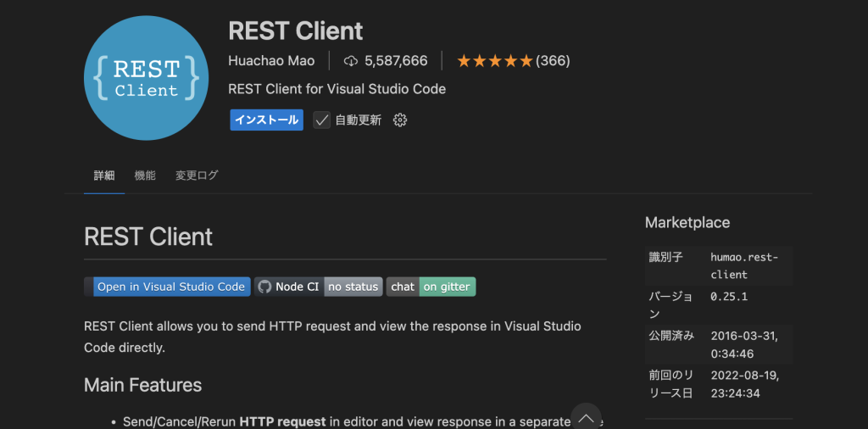Switch to the 詳細 tab
868x429 pixels.
click(x=104, y=175)
